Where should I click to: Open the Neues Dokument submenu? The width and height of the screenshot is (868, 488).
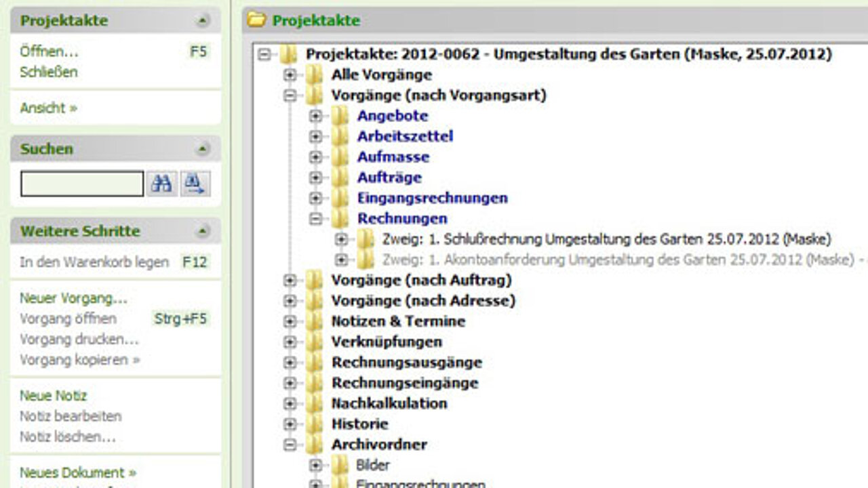coord(77,472)
